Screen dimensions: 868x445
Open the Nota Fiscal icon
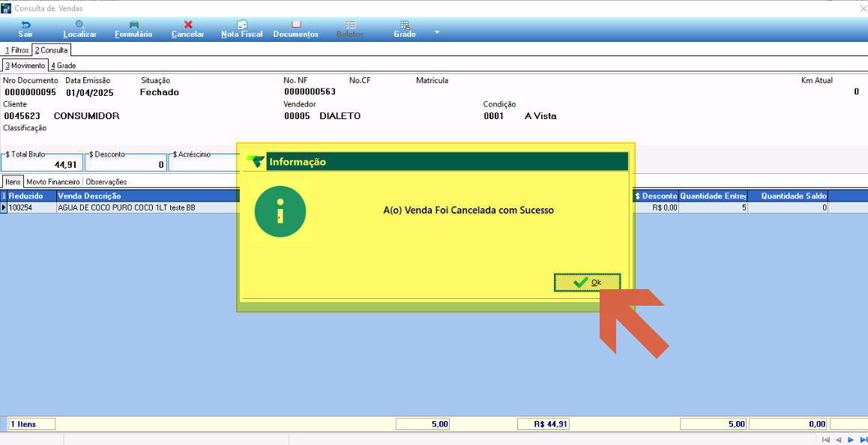tap(242, 25)
